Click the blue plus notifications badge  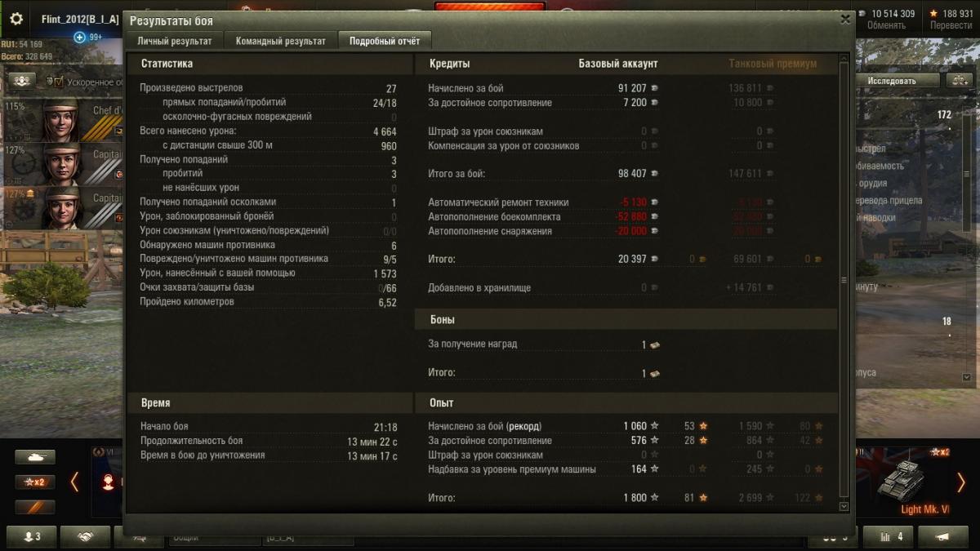[x=80, y=38]
